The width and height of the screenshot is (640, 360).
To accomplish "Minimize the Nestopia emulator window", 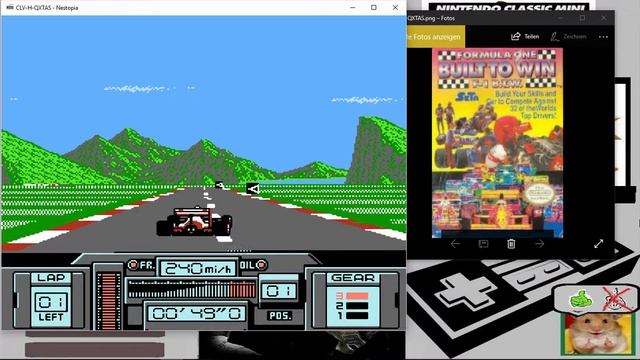I will (x=353, y=7).
